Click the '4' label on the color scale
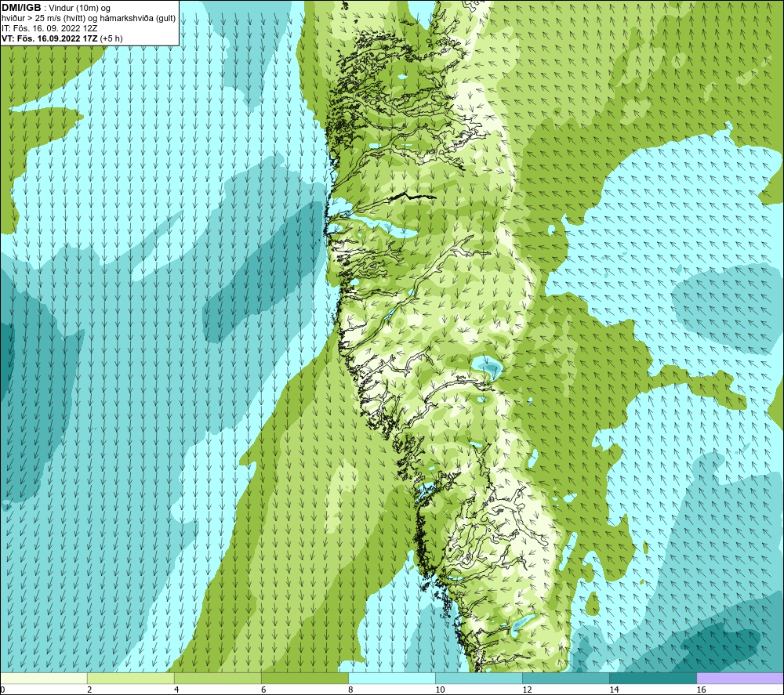The image size is (784, 695). pyautogui.click(x=176, y=690)
